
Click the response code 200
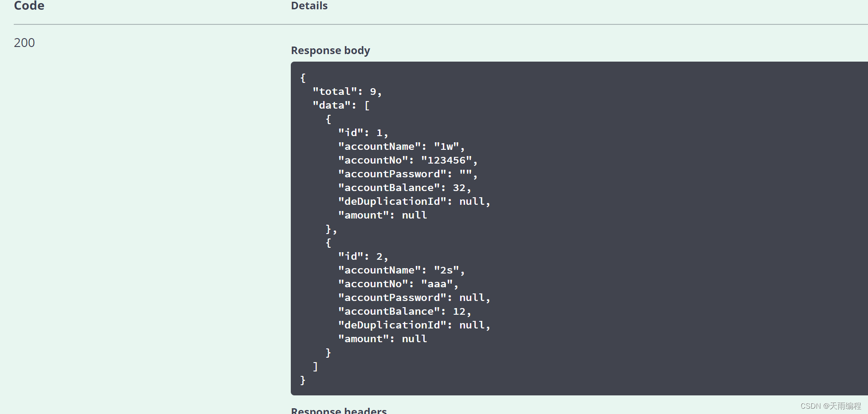click(24, 43)
